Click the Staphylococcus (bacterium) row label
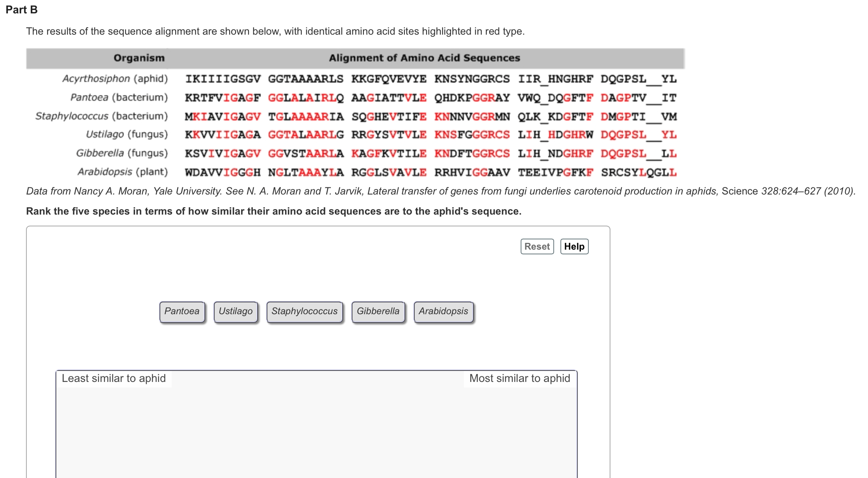This screenshot has width=868, height=478. (x=102, y=116)
